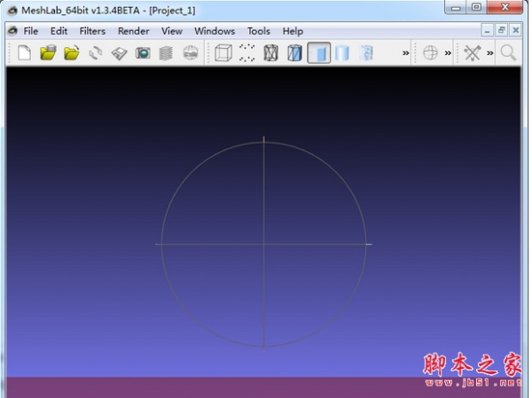Enable Wireframe render mode
Screen dimensions: 532x398
270,53
